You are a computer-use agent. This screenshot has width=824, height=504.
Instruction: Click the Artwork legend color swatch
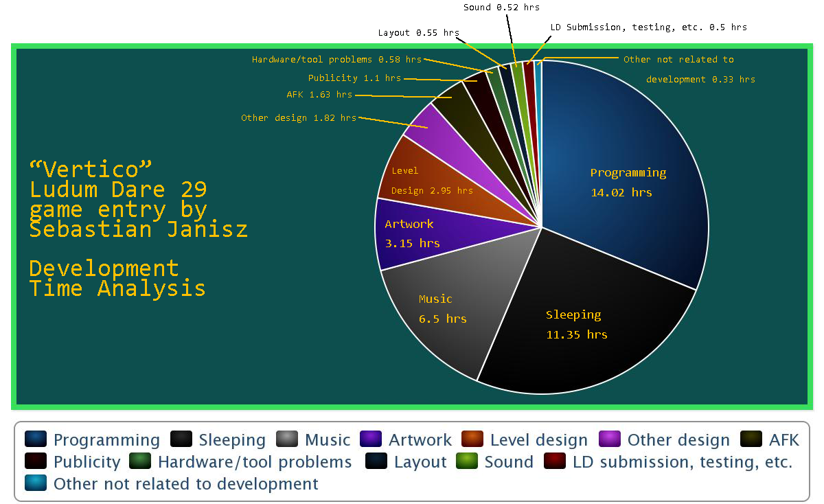point(371,439)
